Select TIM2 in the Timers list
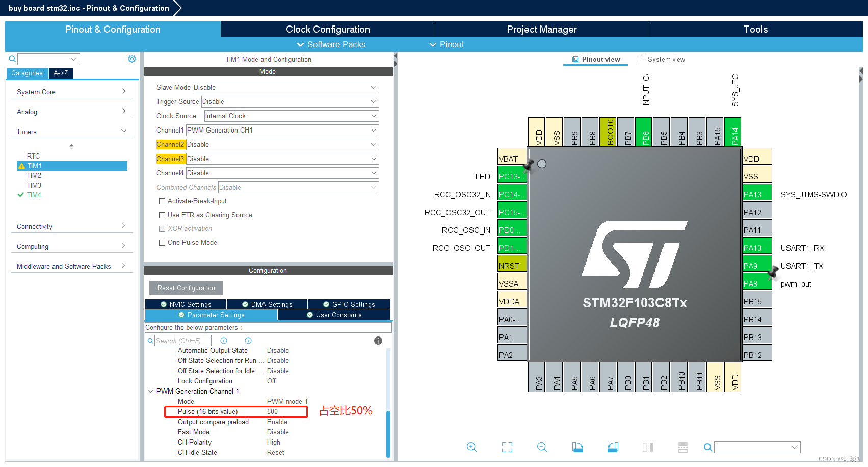 click(x=34, y=175)
